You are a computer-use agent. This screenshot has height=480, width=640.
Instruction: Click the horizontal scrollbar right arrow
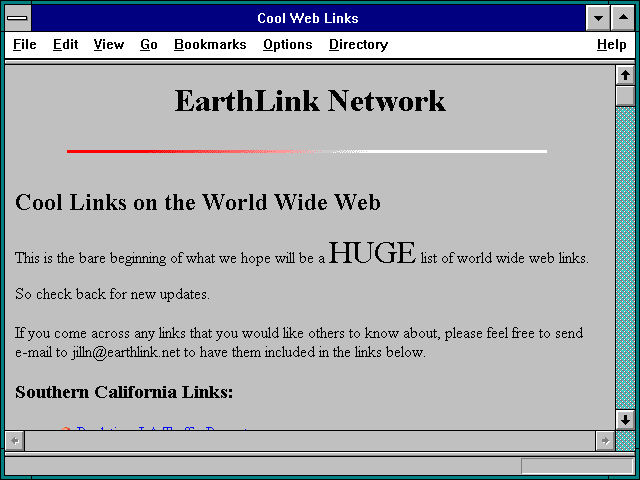tap(605, 441)
